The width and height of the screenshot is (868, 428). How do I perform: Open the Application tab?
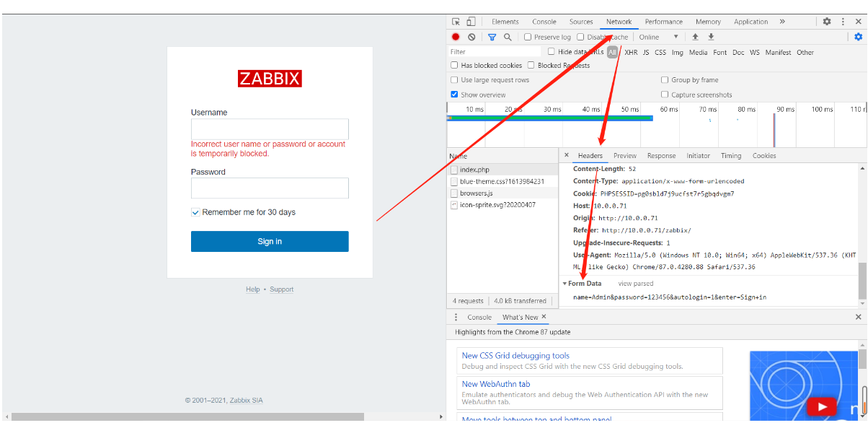click(750, 22)
